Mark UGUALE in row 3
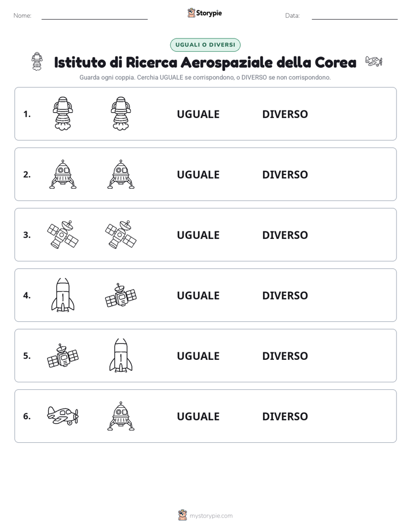This screenshot has width=411, height=532. tap(198, 235)
